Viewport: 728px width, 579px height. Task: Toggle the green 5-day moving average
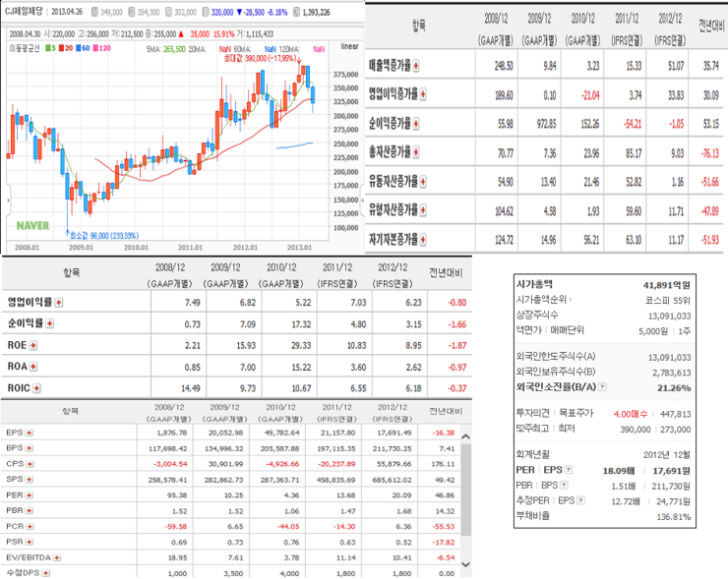(x=50, y=48)
